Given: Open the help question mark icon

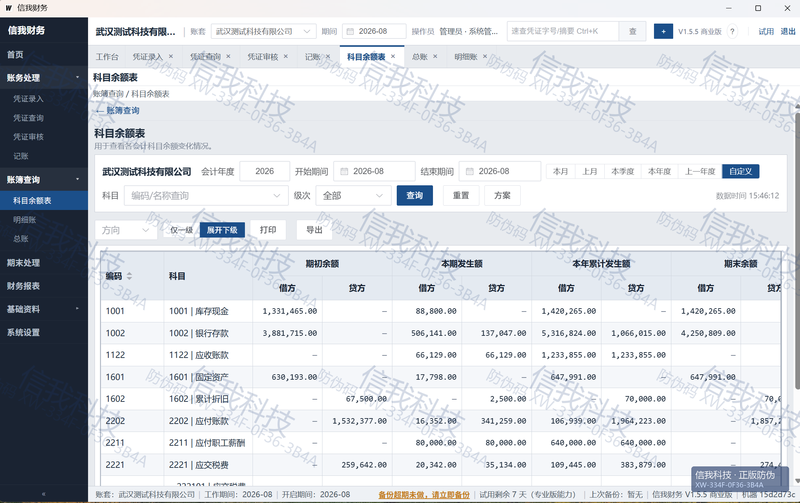Looking at the screenshot, I should click(732, 32).
